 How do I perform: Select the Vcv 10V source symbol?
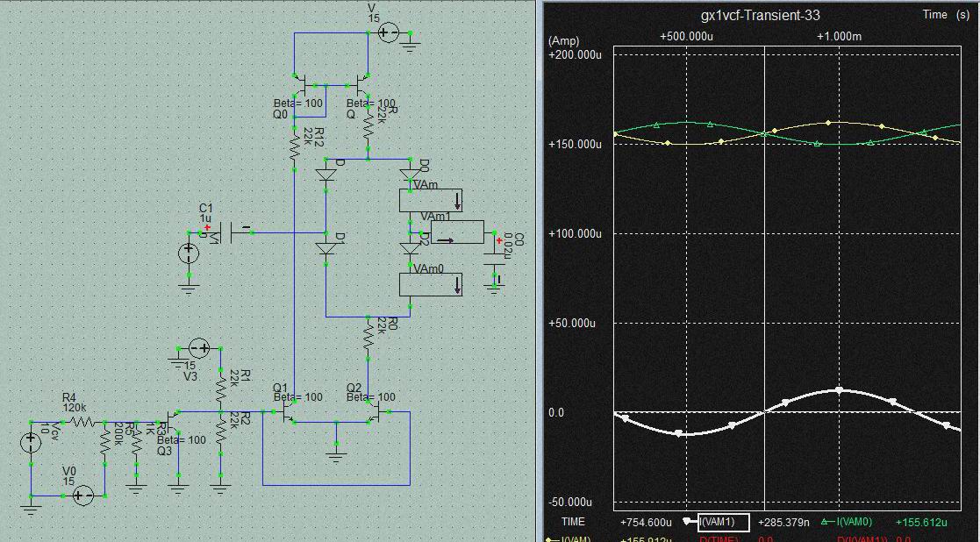31,442
